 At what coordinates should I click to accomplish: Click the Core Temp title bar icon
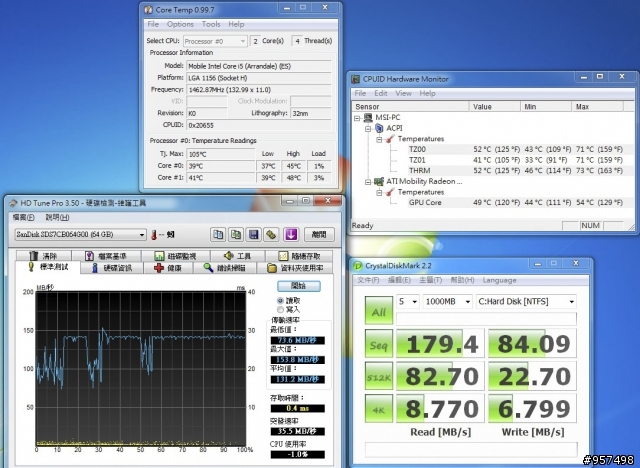point(149,9)
